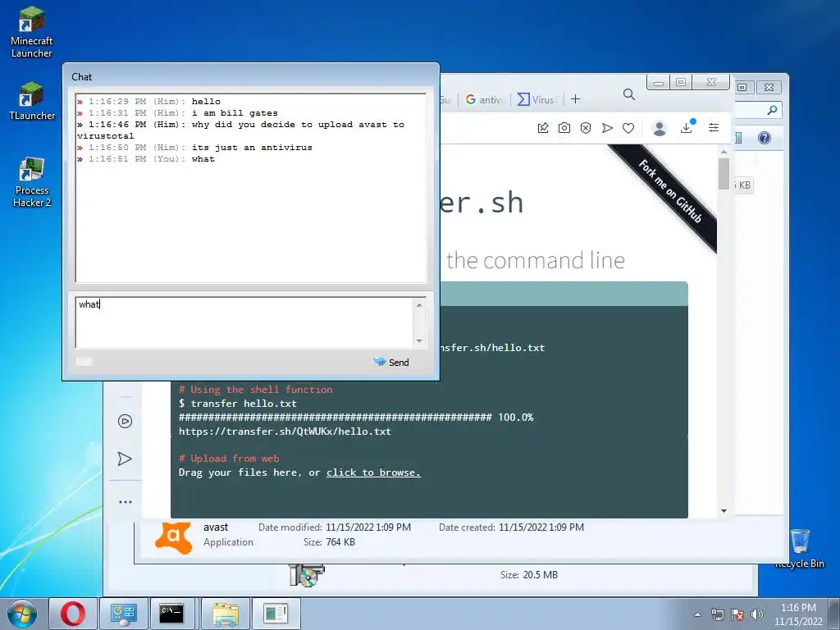This screenshot has width=840, height=630.
Task: Click the edit page snapshot icon
Action: click(x=543, y=128)
